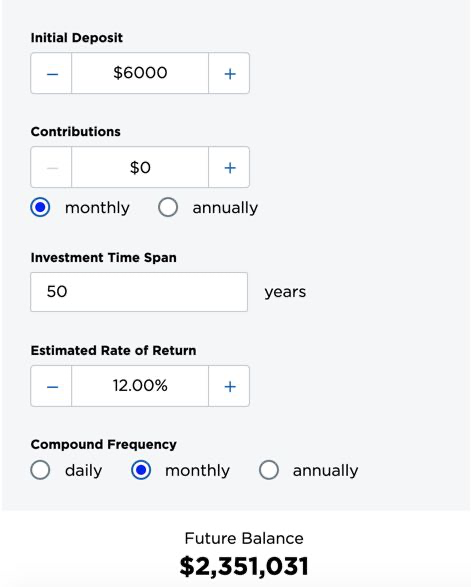Image resolution: width=471 pixels, height=587 pixels.
Task: Select monthly contributions radio button
Action: pyautogui.click(x=40, y=207)
